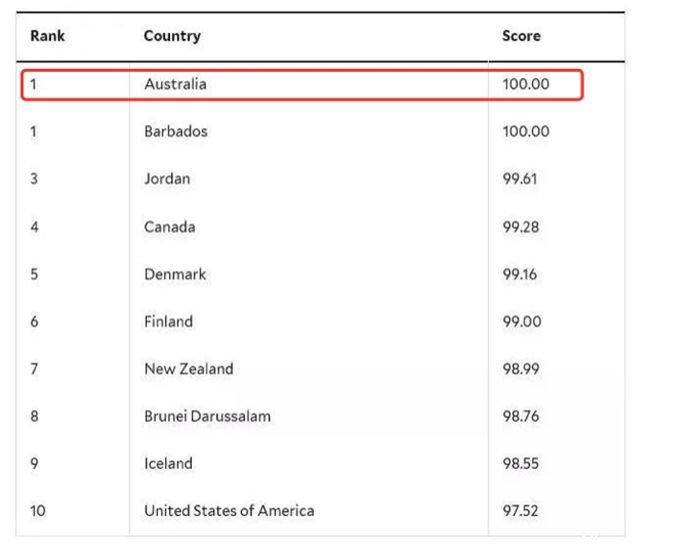Select the New Zealand entry
This screenshot has height=554, width=692.
tap(189, 369)
